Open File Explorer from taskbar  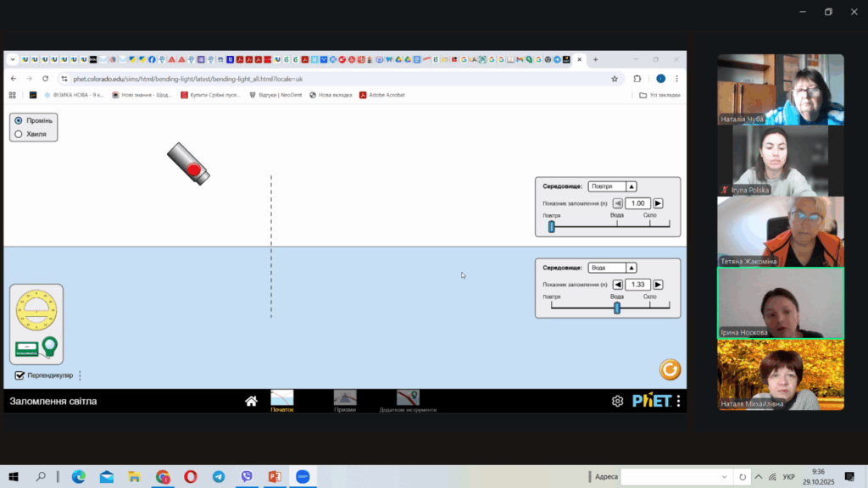(135, 476)
